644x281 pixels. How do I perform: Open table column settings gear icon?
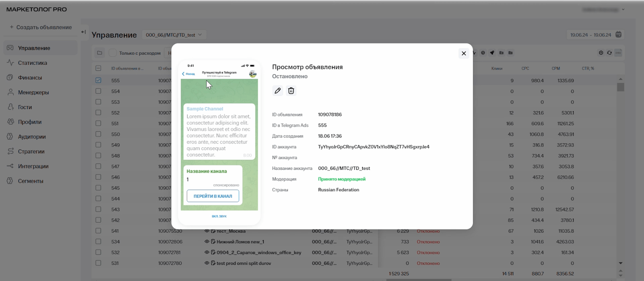click(601, 53)
